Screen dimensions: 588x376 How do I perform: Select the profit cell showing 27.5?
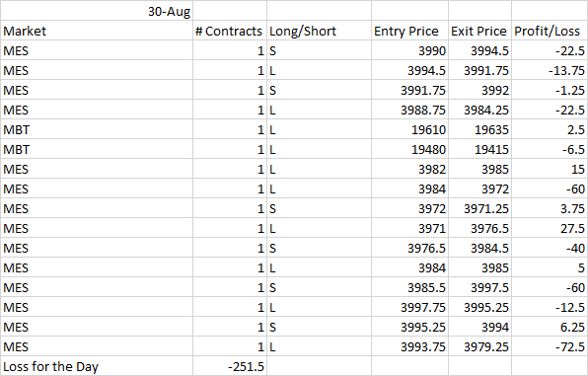[x=550, y=228]
